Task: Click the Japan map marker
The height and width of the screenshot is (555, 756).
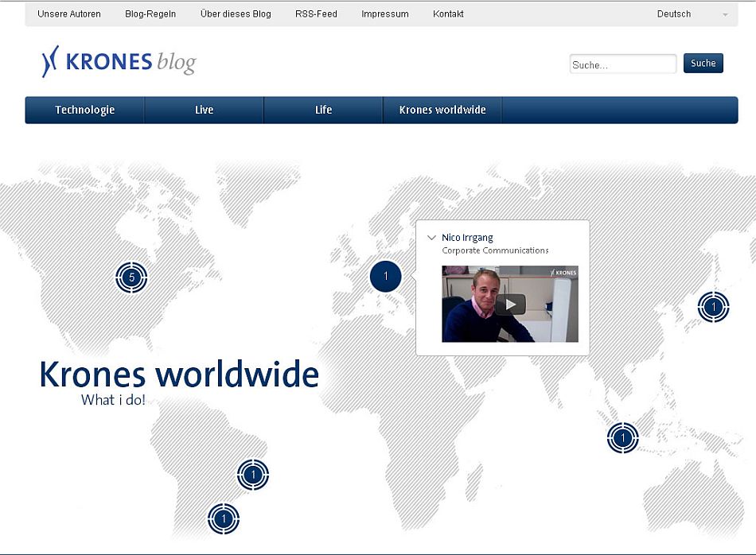Action: (x=713, y=307)
